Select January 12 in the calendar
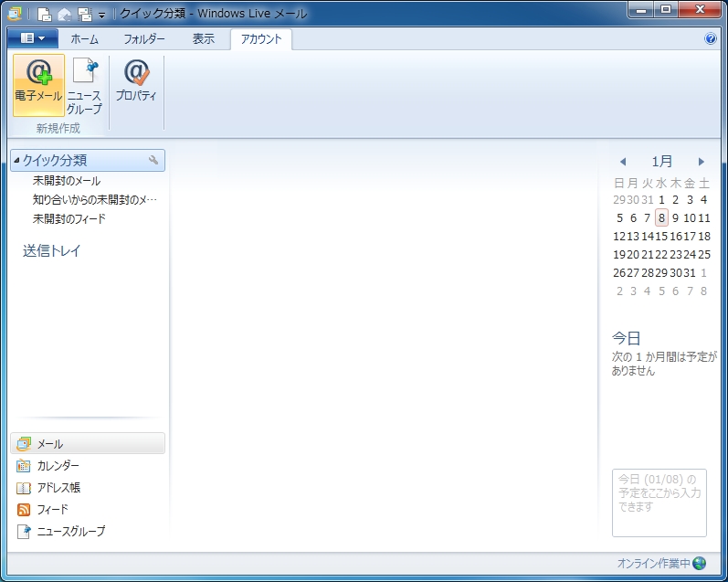The width and height of the screenshot is (728, 582). pos(619,237)
